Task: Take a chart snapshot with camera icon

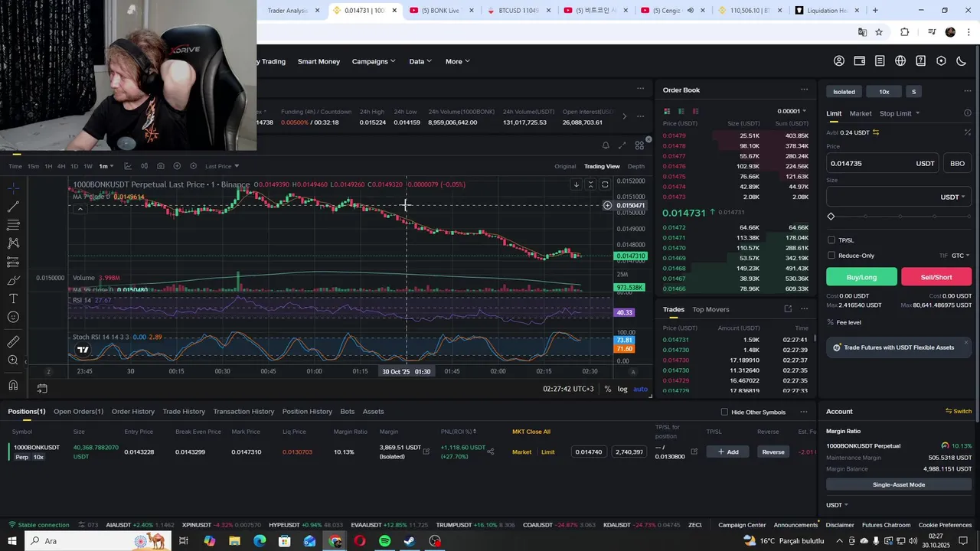Action: (x=160, y=166)
